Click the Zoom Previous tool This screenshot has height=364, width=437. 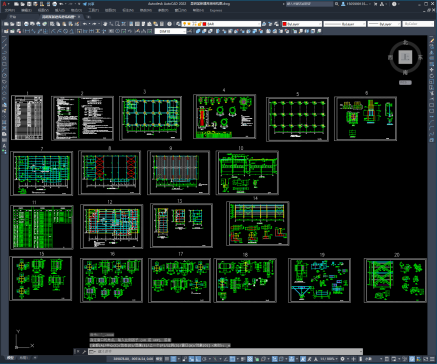[124, 24]
